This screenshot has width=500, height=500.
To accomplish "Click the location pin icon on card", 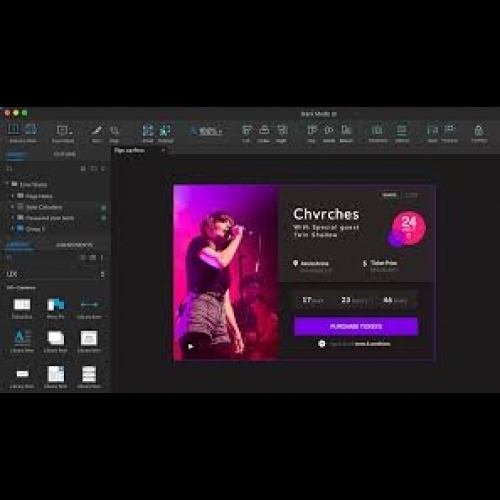I will [295, 263].
